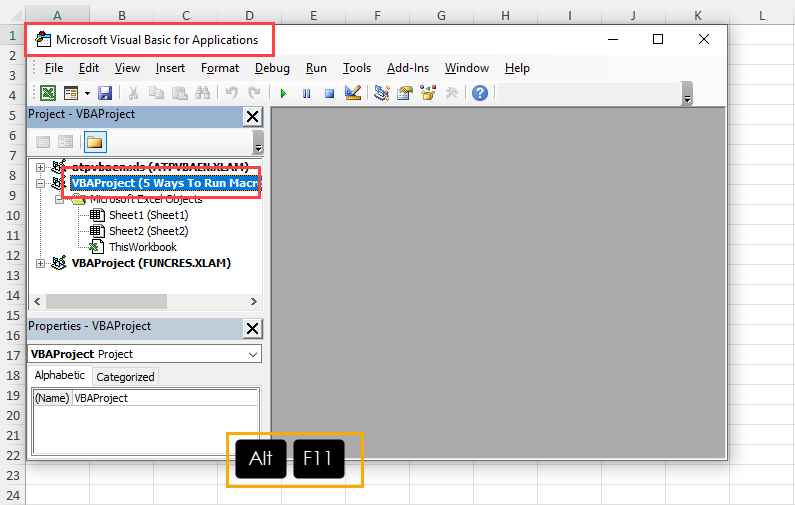
Task: Switch to the Alphabetic properties tab
Action: click(60, 375)
